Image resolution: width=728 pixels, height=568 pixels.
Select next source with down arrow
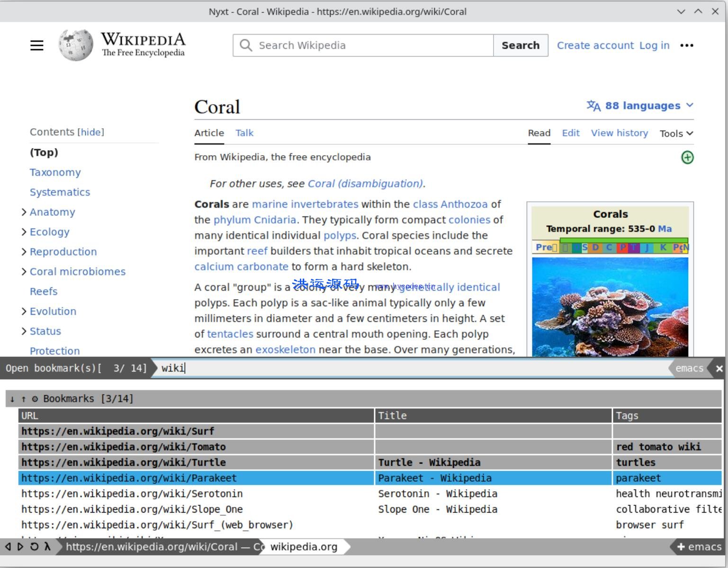point(12,399)
